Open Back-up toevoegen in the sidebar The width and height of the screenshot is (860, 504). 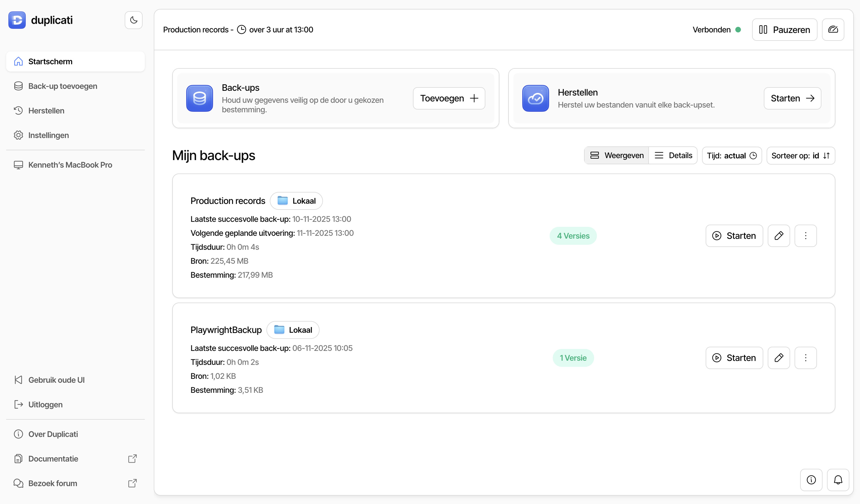(x=62, y=86)
